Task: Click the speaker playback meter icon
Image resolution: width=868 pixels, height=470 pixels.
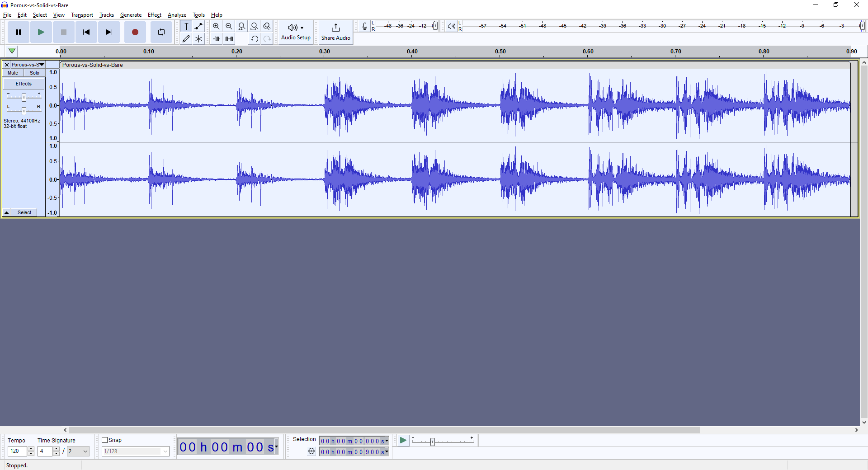Action: [x=451, y=26]
